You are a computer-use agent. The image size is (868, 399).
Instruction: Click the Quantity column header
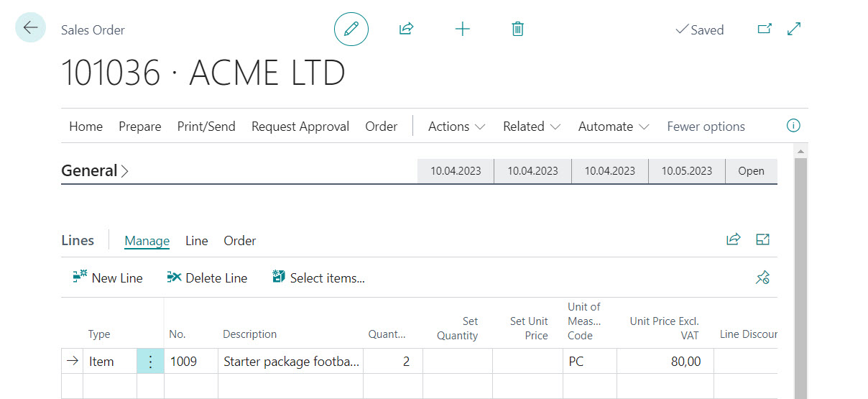[x=387, y=334]
